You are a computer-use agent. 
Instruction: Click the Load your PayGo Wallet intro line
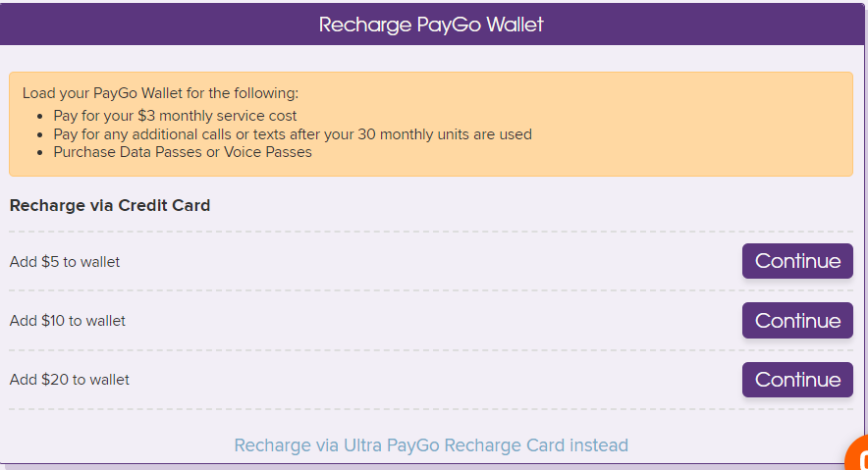pyautogui.click(x=160, y=93)
